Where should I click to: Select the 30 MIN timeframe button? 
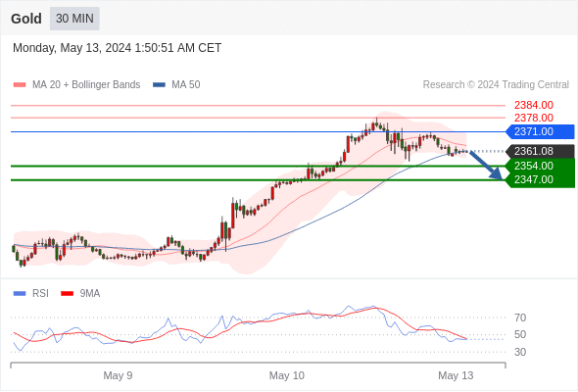[x=74, y=19]
